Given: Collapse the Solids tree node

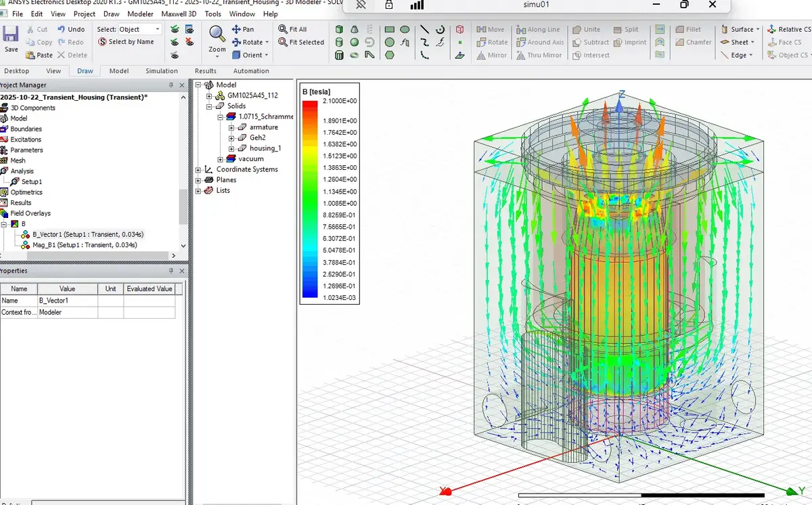Looking at the screenshot, I should click(210, 106).
